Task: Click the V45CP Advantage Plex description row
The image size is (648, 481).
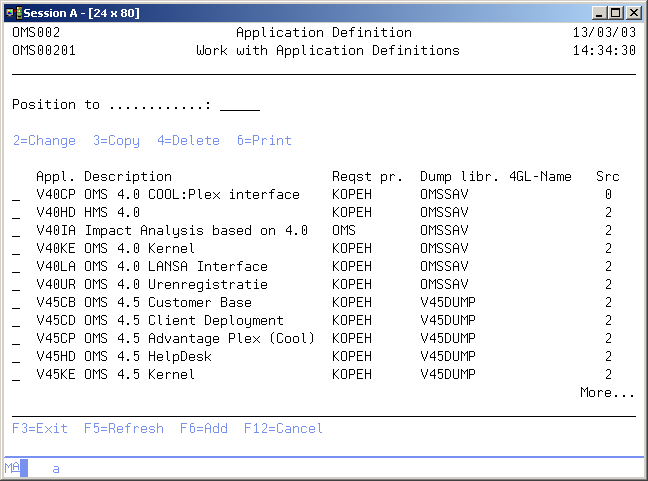Action: pyautogui.click(x=199, y=338)
